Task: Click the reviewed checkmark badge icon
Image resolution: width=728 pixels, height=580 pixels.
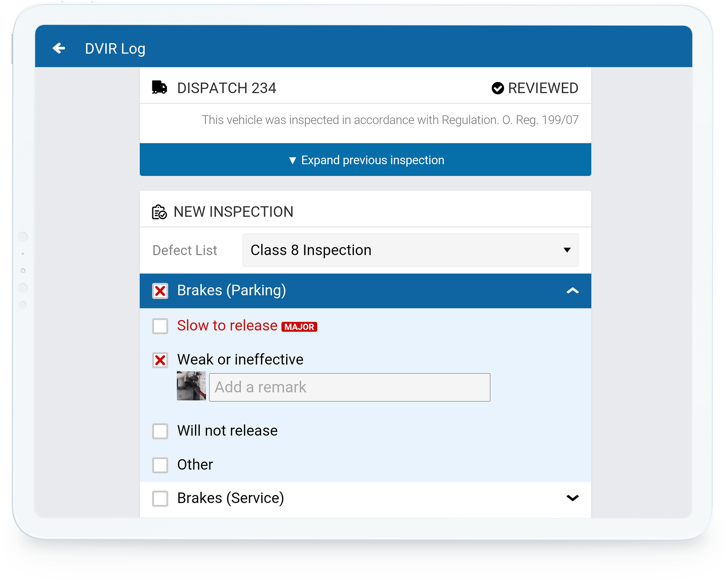Action: pos(498,89)
